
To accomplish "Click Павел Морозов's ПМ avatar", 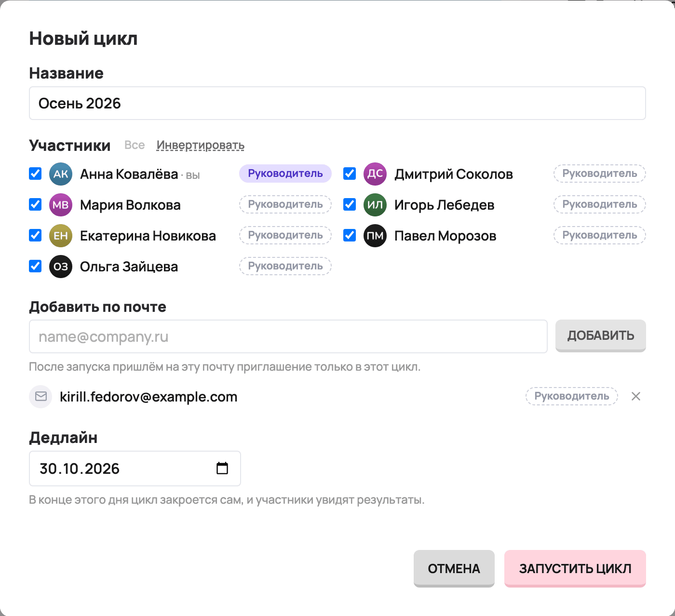I will [375, 236].
